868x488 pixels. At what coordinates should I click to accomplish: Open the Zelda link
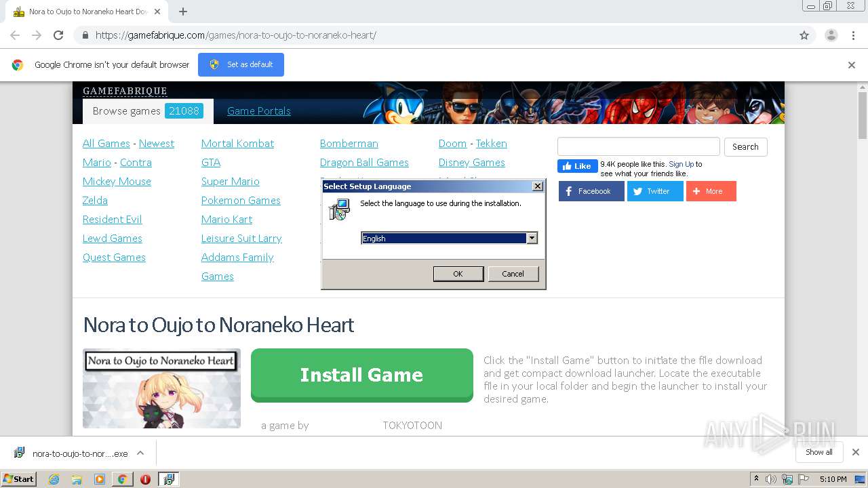pyautogui.click(x=95, y=201)
